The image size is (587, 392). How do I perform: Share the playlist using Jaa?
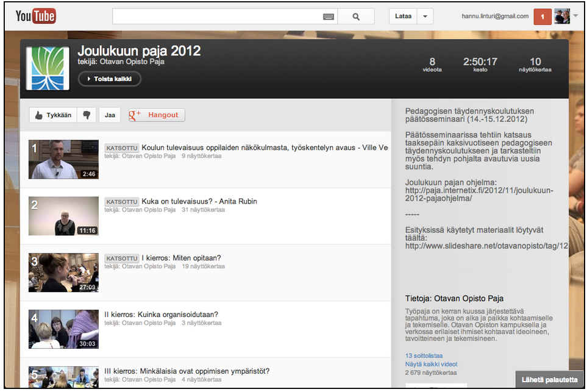coord(110,115)
